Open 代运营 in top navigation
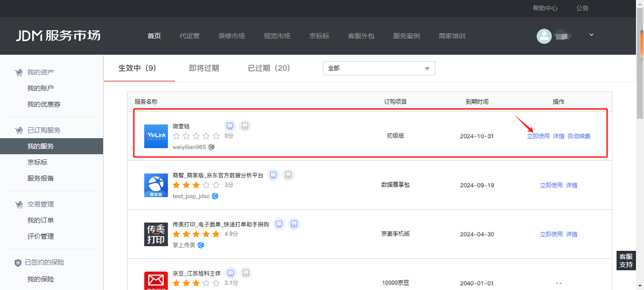644x290 pixels. tap(190, 36)
